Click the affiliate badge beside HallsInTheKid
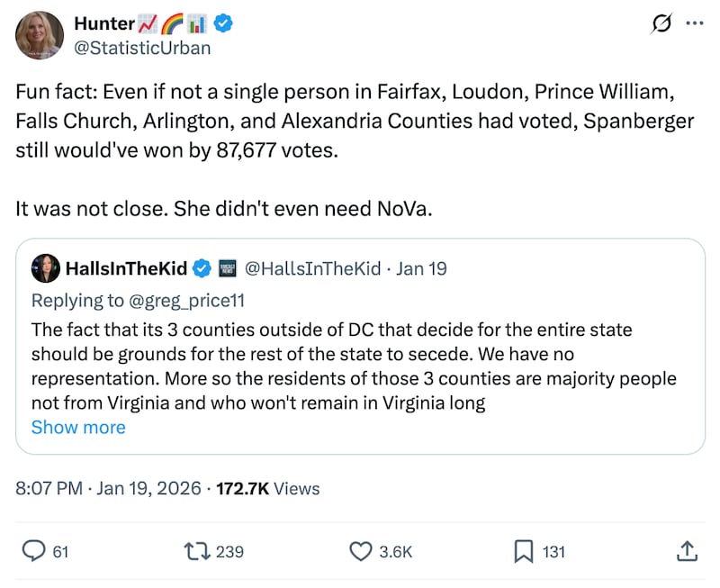720x588 pixels. [x=229, y=268]
